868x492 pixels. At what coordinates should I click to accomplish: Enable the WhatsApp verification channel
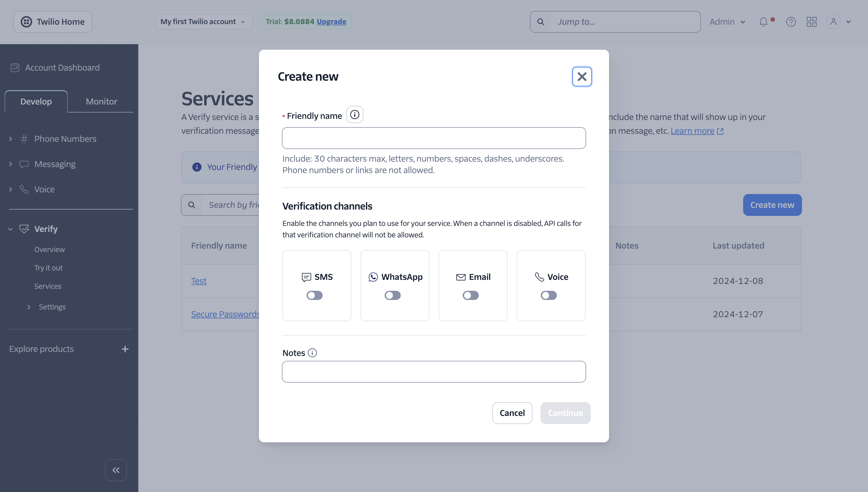click(392, 295)
